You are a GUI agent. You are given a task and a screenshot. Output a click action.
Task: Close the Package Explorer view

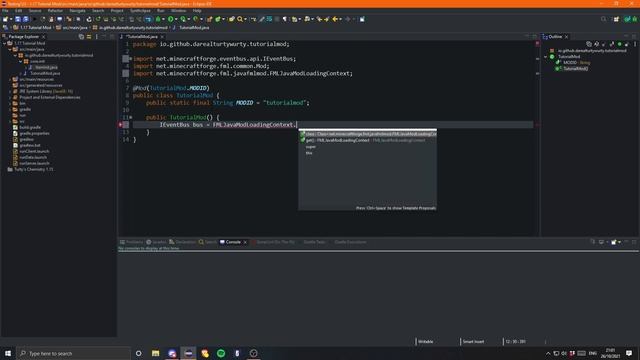pyautogui.click(x=43, y=37)
